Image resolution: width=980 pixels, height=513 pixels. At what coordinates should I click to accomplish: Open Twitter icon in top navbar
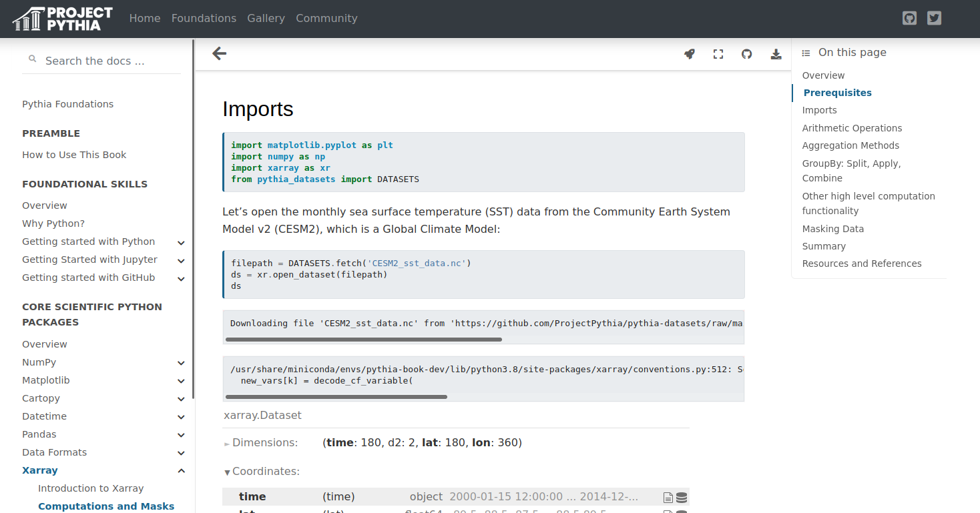(x=935, y=18)
